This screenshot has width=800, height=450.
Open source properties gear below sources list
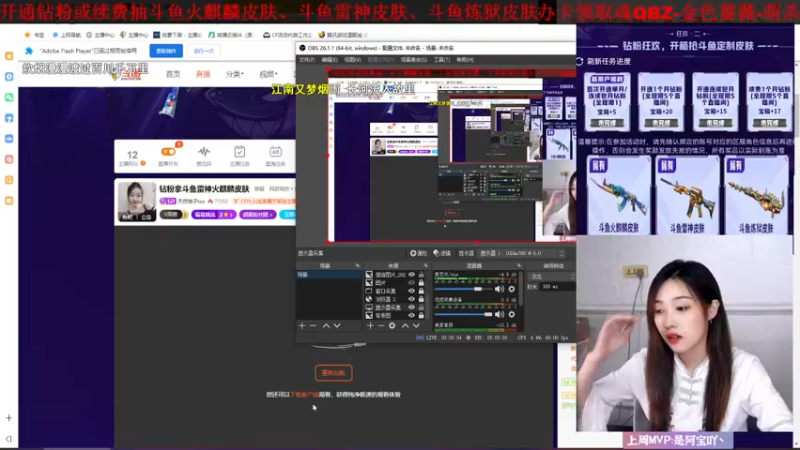click(x=392, y=326)
